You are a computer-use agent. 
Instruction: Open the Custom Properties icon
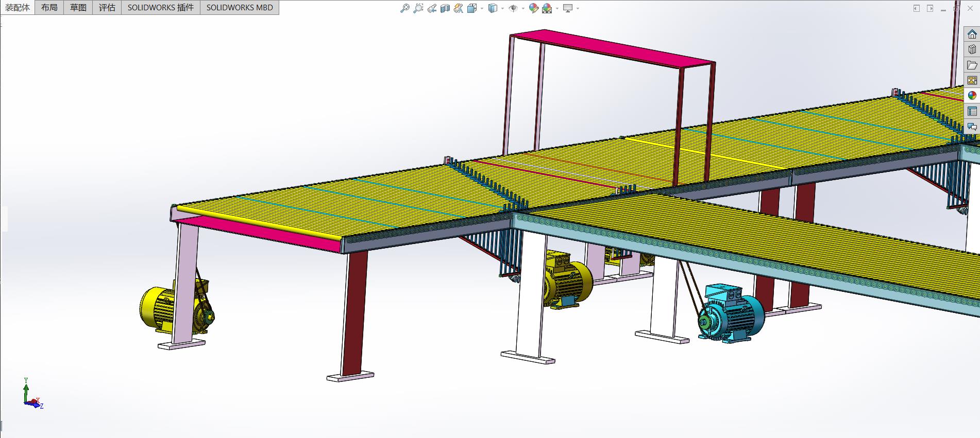pyautogui.click(x=972, y=111)
